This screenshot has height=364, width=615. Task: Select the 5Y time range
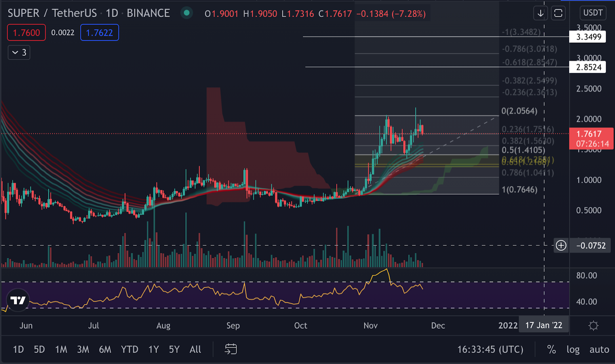pos(174,349)
